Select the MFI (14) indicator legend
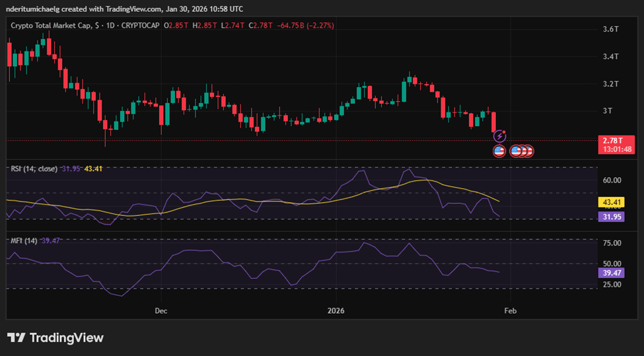This screenshot has height=356, width=644. (x=24, y=240)
